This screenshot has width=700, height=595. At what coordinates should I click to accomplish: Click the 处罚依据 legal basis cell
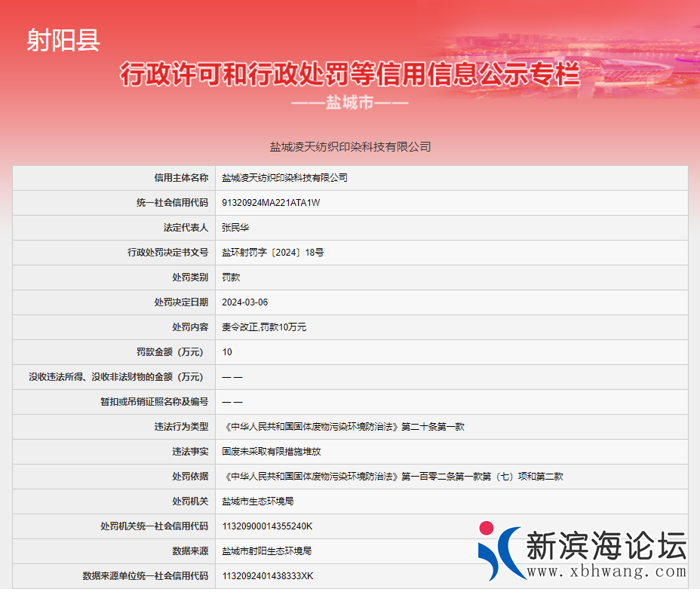point(187,476)
